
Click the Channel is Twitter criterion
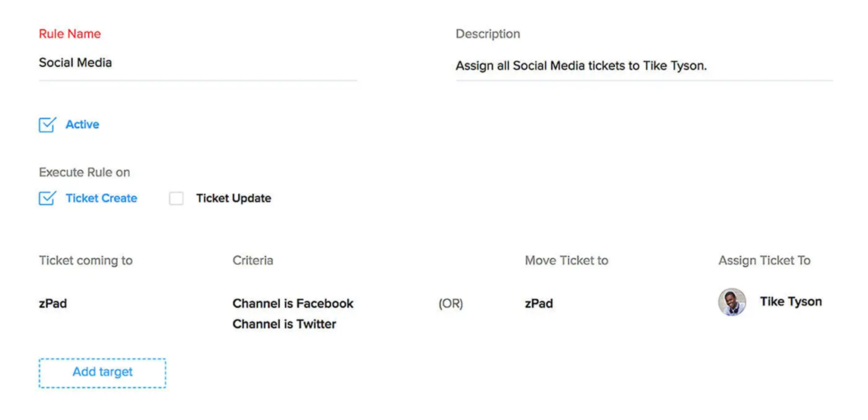coord(284,324)
